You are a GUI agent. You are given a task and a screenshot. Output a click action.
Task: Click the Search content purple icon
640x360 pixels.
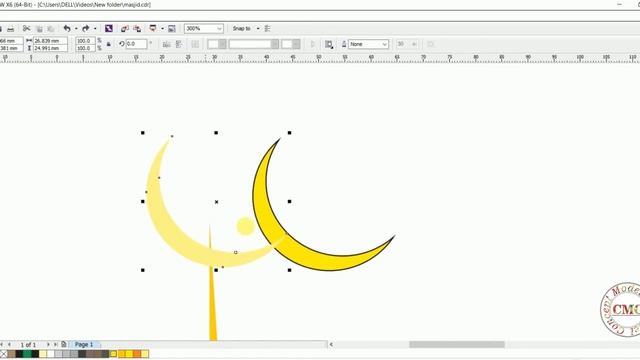click(x=109, y=29)
